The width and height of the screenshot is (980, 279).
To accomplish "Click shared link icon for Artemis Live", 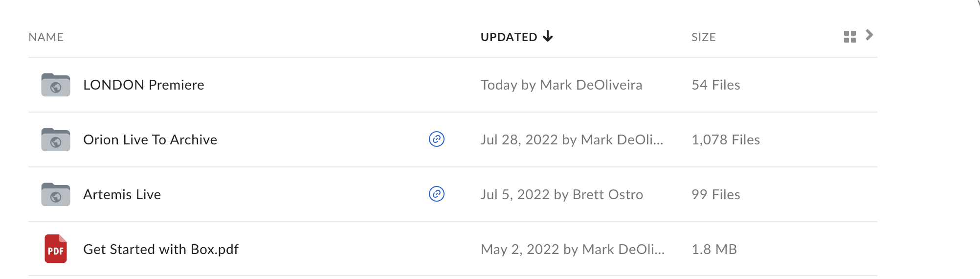I will (x=437, y=194).
